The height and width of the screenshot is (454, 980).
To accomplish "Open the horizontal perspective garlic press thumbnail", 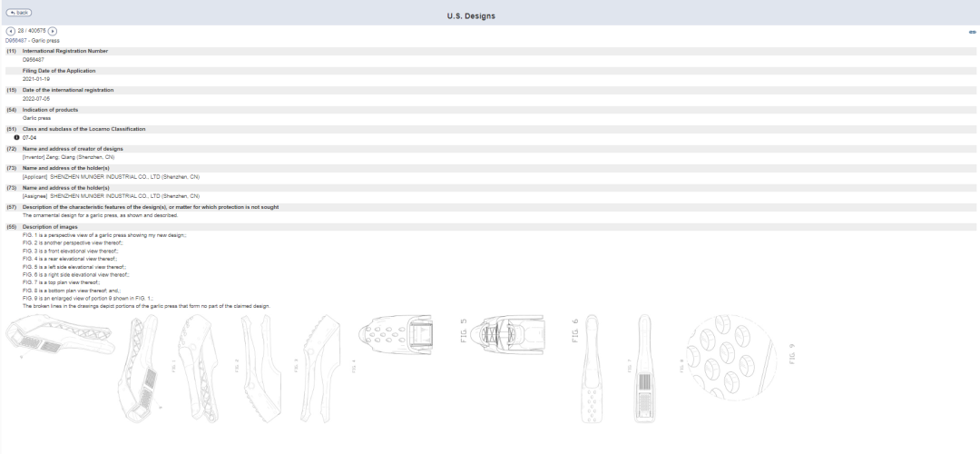I will click(60, 336).
